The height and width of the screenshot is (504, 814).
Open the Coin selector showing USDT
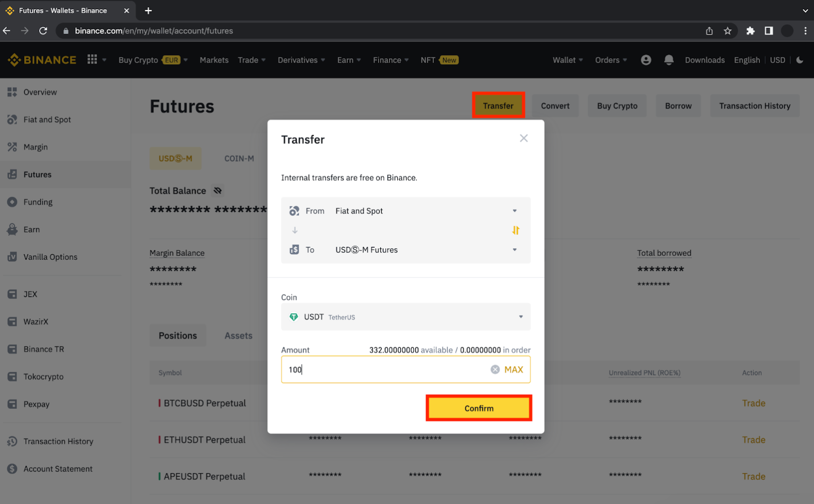coord(405,317)
